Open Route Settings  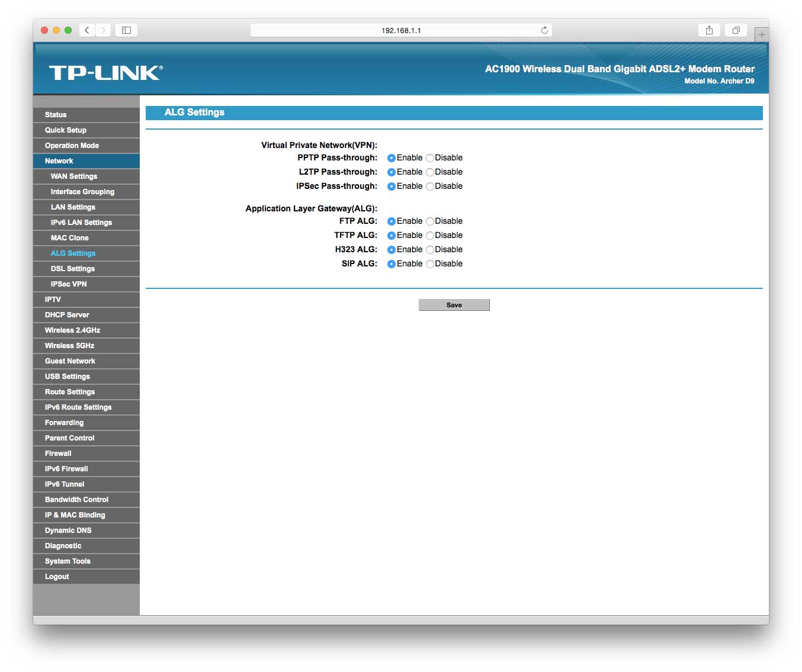[x=86, y=392]
